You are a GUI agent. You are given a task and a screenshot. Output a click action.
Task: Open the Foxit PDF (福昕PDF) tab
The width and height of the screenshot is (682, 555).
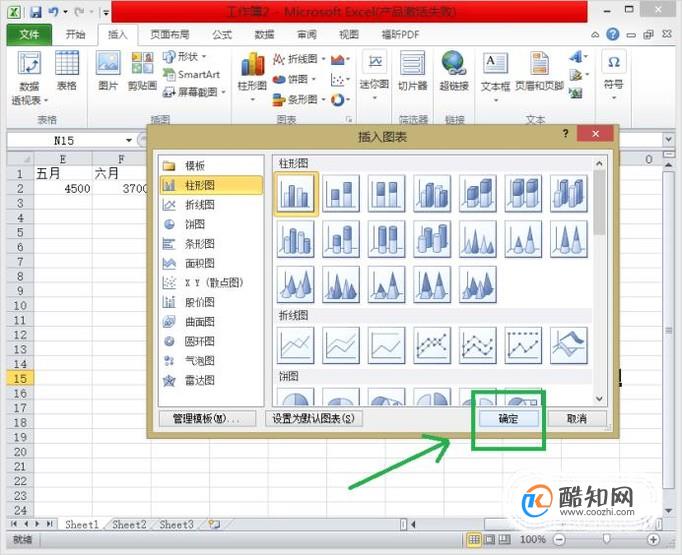[x=400, y=34]
